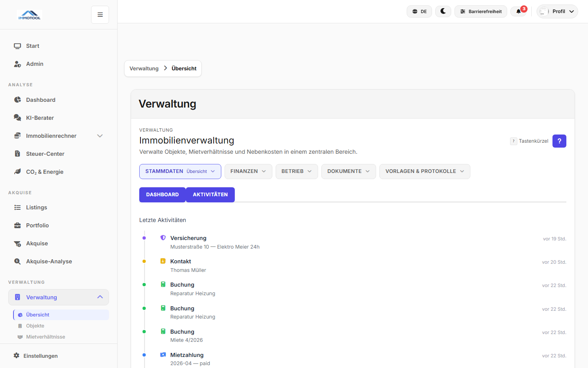Open the blue help question-mark button

point(559,141)
